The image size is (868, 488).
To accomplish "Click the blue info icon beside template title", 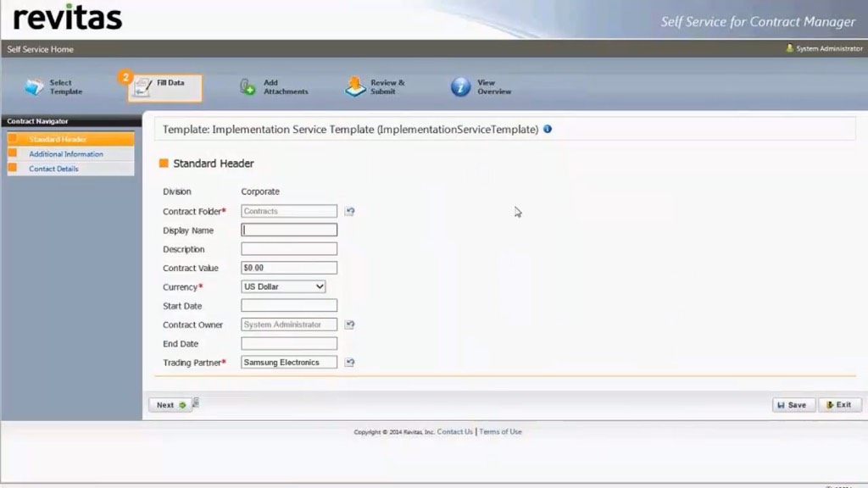I will tap(548, 130).
